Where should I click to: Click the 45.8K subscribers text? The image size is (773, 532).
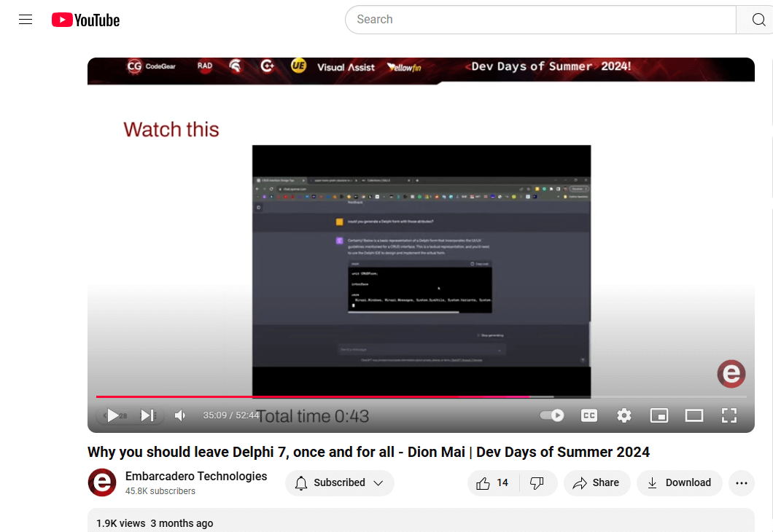(x=160, y=491)
